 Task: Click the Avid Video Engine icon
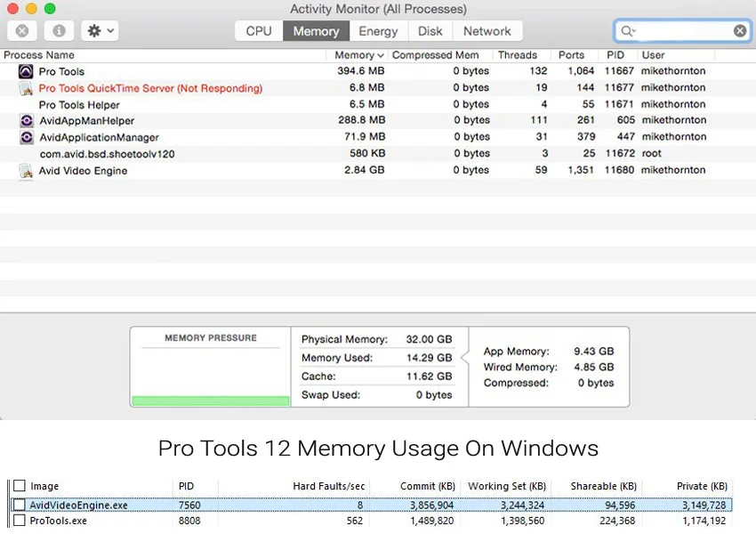tap(26, 171)
